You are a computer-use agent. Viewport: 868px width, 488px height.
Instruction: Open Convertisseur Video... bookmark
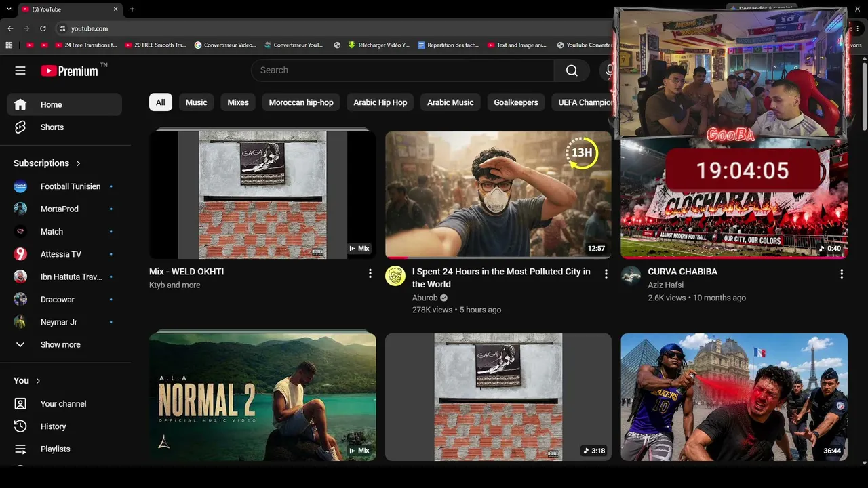(225, 45)
